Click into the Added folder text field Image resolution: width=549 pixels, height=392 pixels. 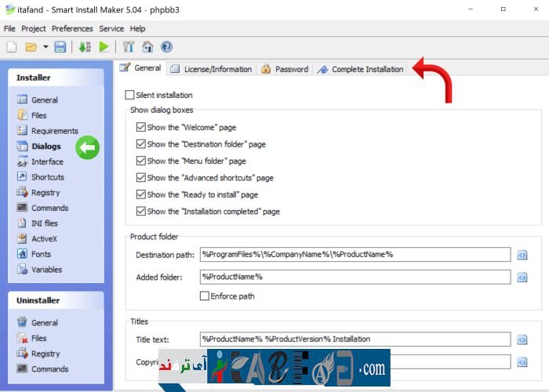[x=354, y=277]
